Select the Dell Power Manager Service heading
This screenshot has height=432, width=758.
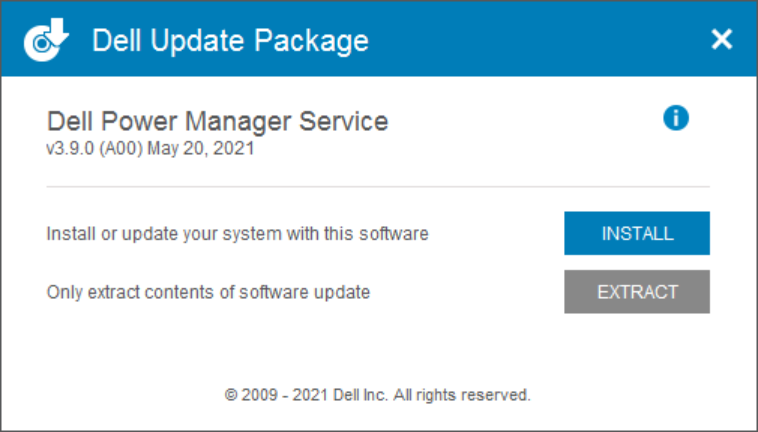click(217, 122)
